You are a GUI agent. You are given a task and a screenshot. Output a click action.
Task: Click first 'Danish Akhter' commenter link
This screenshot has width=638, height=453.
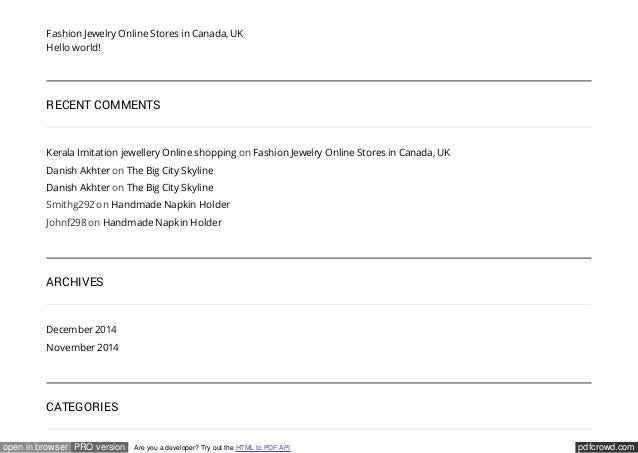(78, 170)
